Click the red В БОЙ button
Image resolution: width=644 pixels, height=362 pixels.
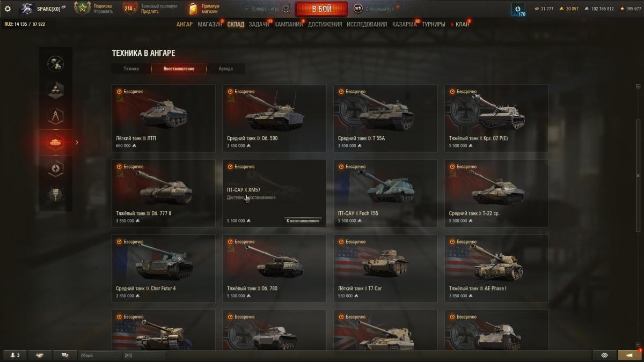click(321, 9)
